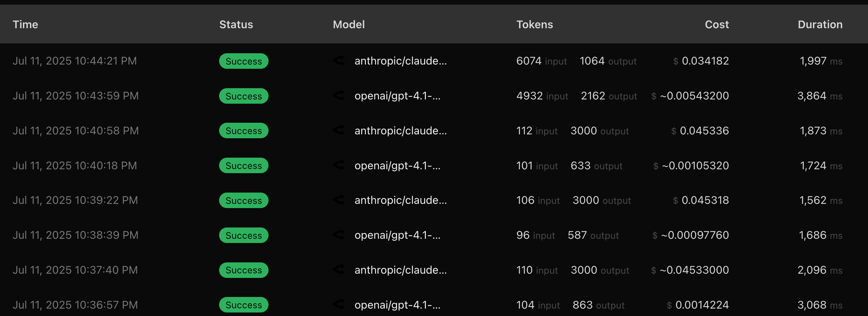This screenshot has height=316, width=868.
Task: Click the Success badge on the first log entry
Action: click(x=243, y=61)
